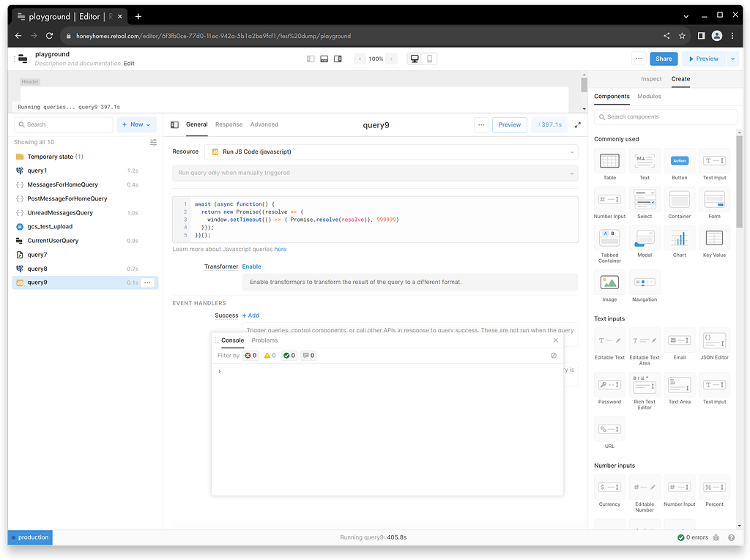Select the desktop view icon
750x560 pixels.
(x=415, y=59)
